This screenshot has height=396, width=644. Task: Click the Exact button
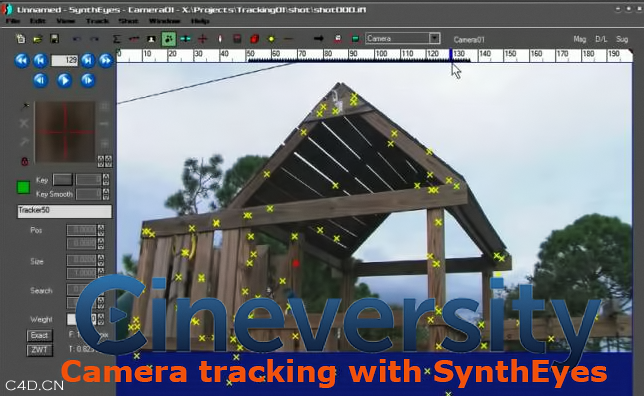coord(39,336)
